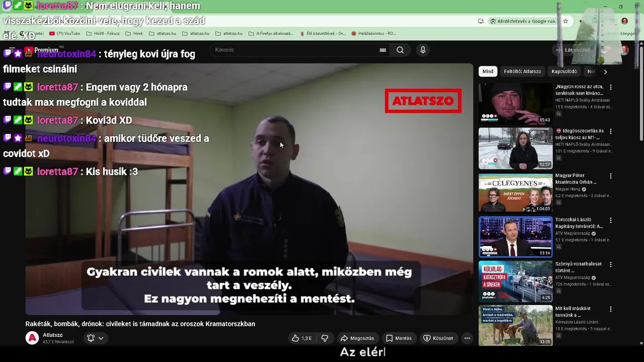Click the Atlatszo channel avatar

[x=32, y=338]
